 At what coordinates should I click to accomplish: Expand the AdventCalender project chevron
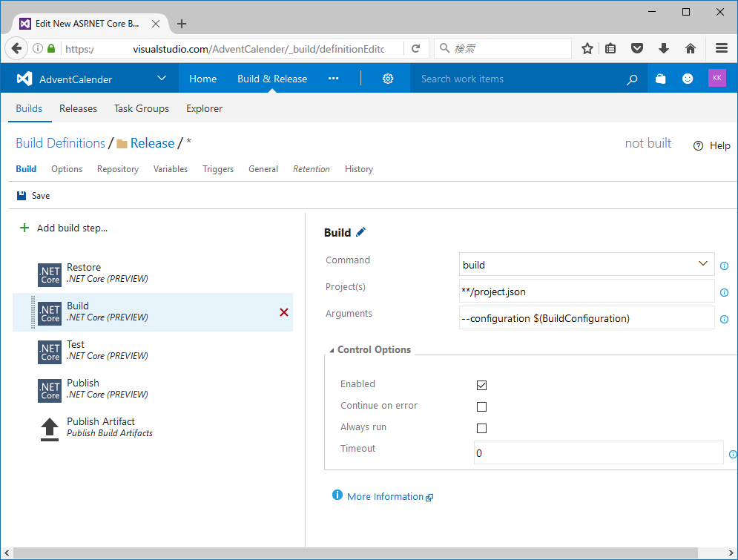coord(162,78)
